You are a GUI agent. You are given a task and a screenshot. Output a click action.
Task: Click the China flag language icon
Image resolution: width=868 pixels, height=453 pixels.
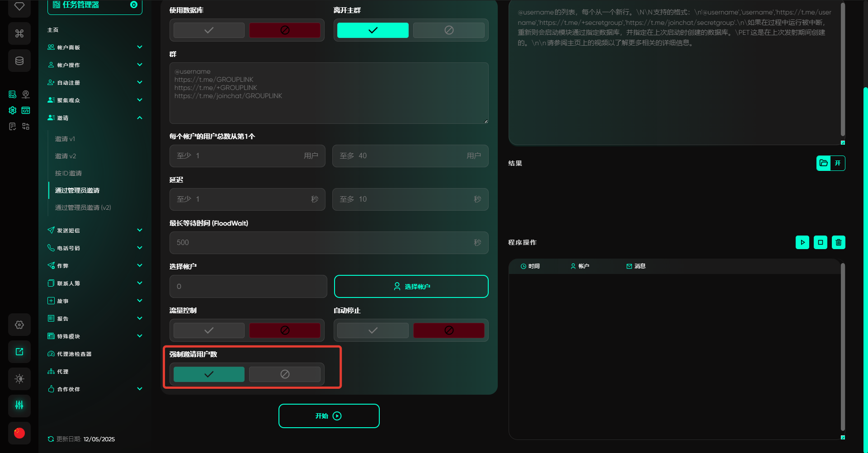(19, 433)
